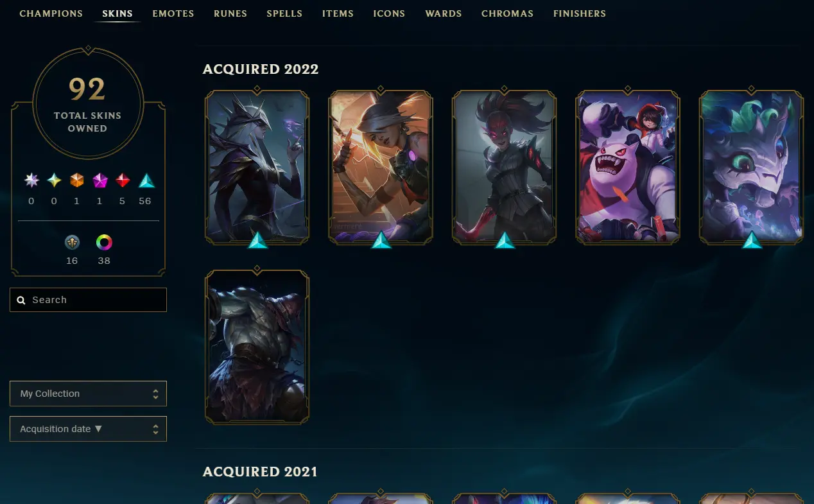Click into the Search skins field
This screenshot has height=504, width=814.
point(88,300)
